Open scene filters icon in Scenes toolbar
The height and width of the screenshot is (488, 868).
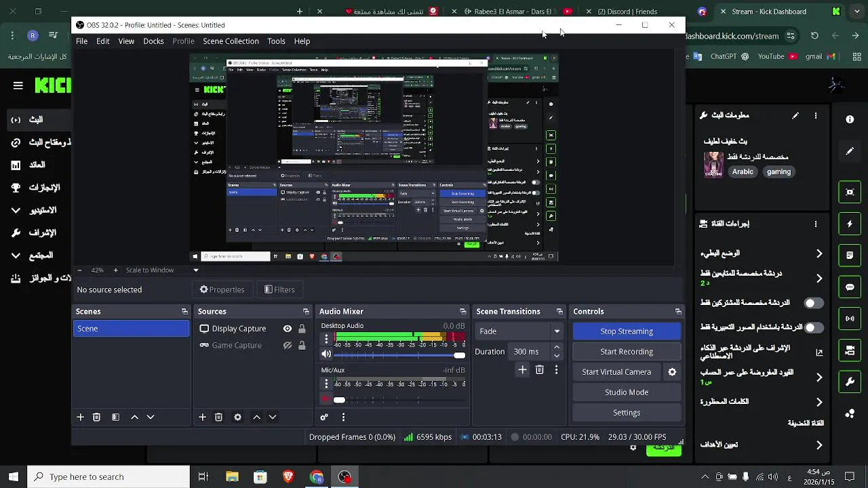tap(115, 417)
